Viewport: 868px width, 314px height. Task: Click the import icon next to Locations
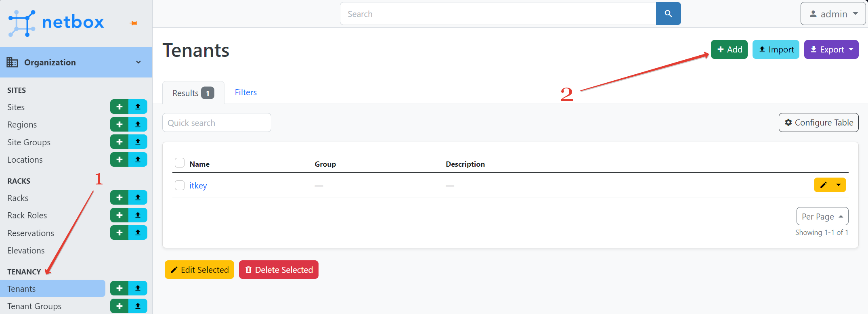[138, 159]
